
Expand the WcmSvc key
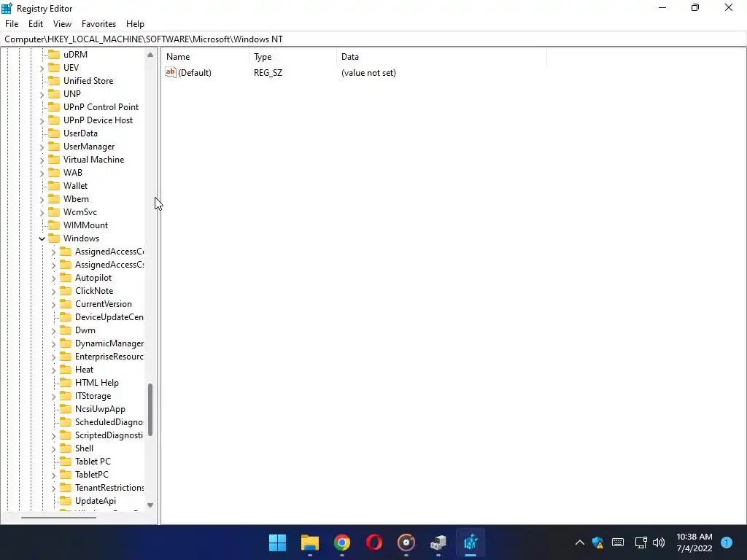pos(42,212)
